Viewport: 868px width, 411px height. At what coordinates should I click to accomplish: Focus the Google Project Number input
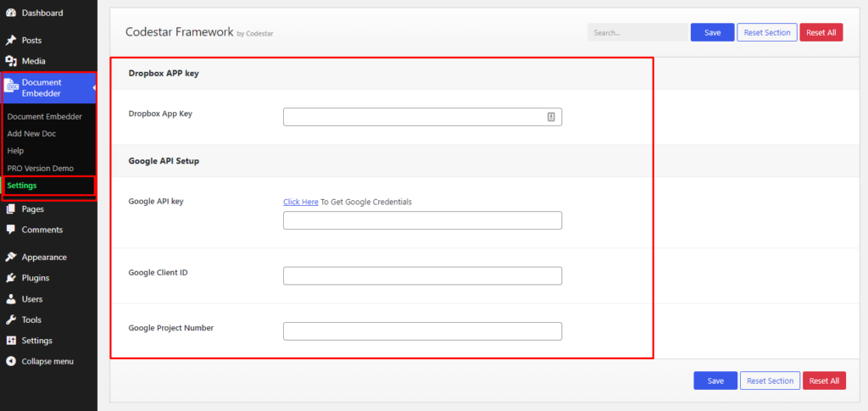[422, 330]
